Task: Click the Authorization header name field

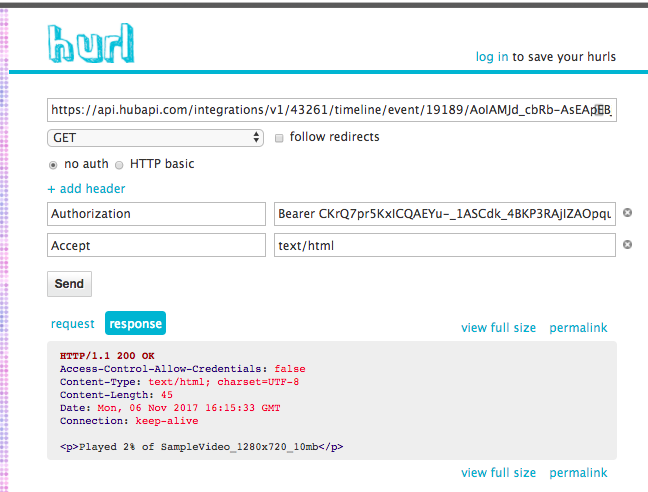Action: point(156,214)
